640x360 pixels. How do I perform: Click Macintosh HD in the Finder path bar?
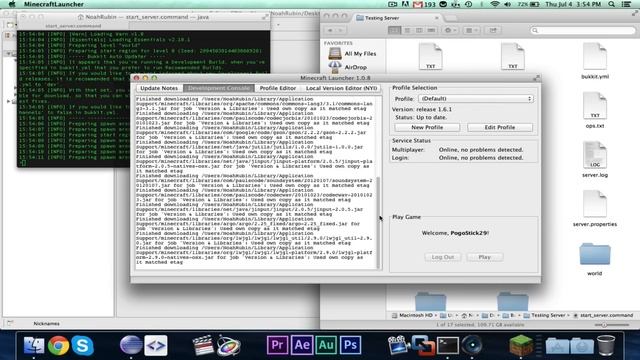tap(412, 316)
